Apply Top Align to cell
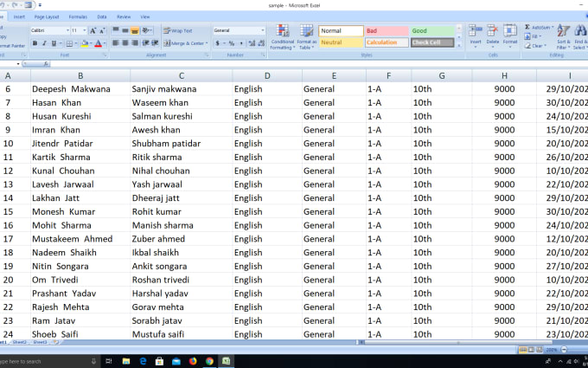Viewport: 588px width, 368px height. [x=116, y=30]
